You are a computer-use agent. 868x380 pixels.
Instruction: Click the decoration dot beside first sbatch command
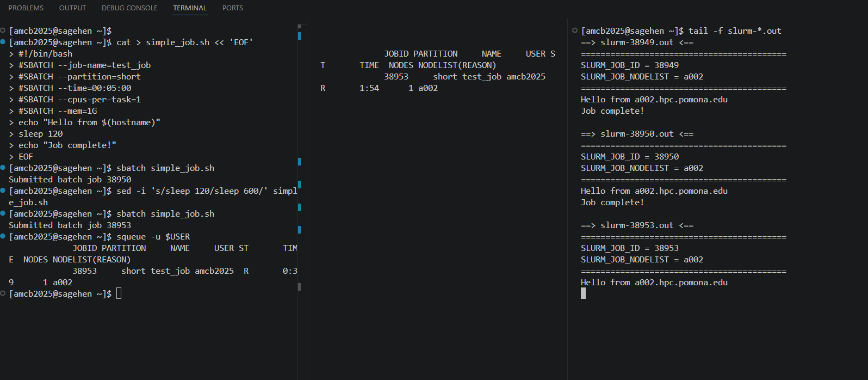(3, 168)
